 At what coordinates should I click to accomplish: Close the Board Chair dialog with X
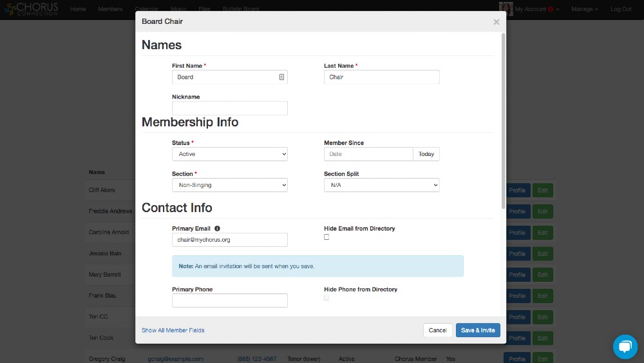tap(496, 22)
